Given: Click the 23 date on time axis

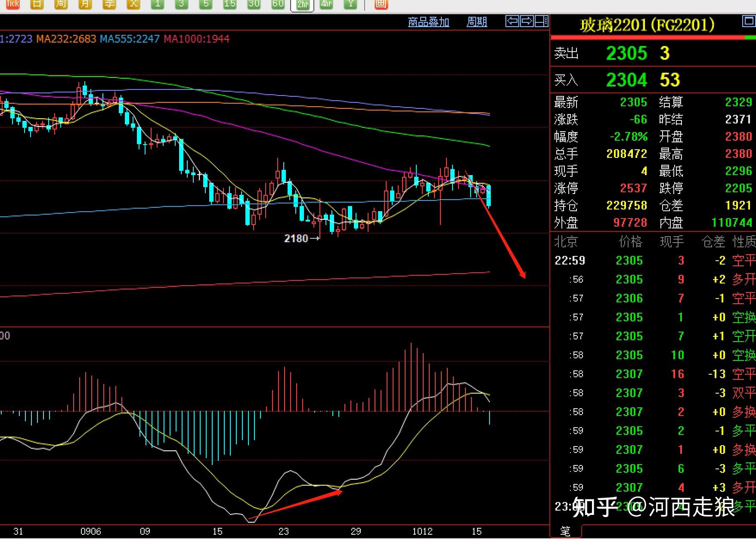Looking at the screenshot, I should (284, 532).
